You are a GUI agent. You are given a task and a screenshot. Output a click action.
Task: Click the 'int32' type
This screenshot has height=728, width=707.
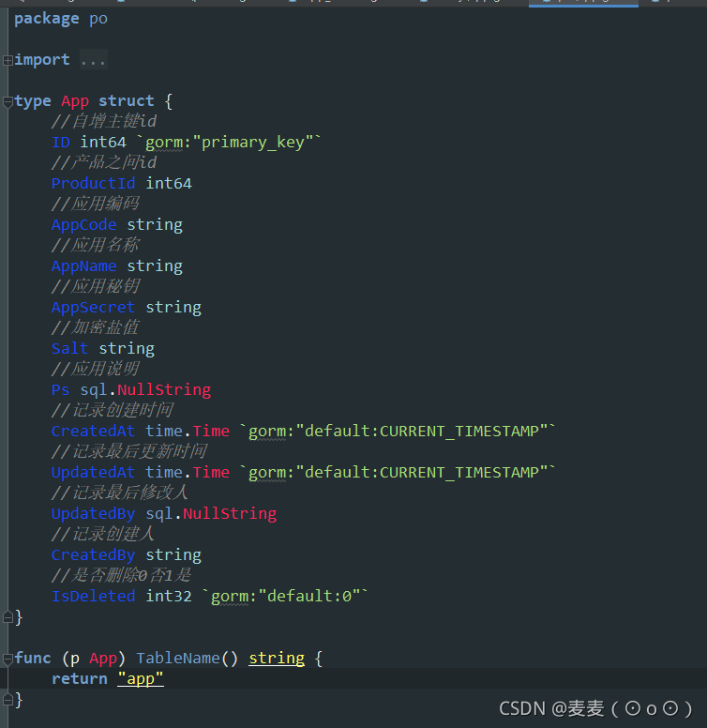tap(169, 596)
